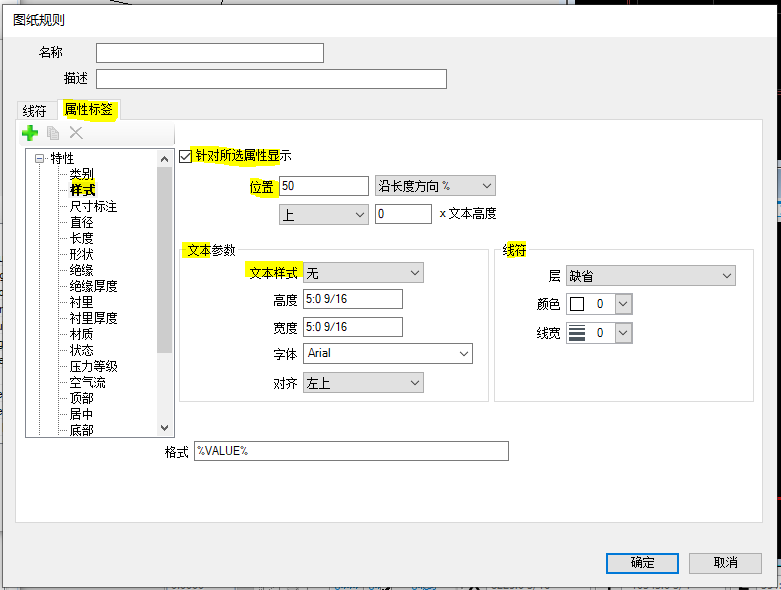Click the 高度 input field
The image size is (781, 590).
click(353, 299)
